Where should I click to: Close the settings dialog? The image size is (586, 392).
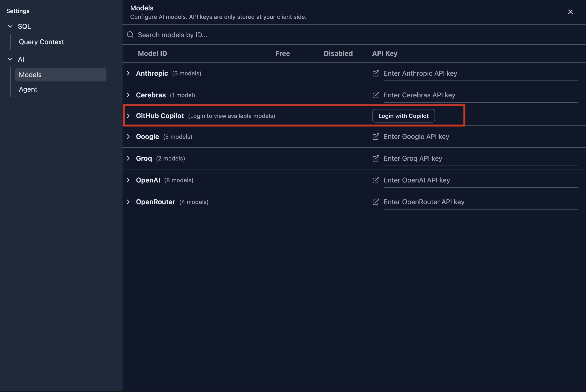click(x=570, y=12)
